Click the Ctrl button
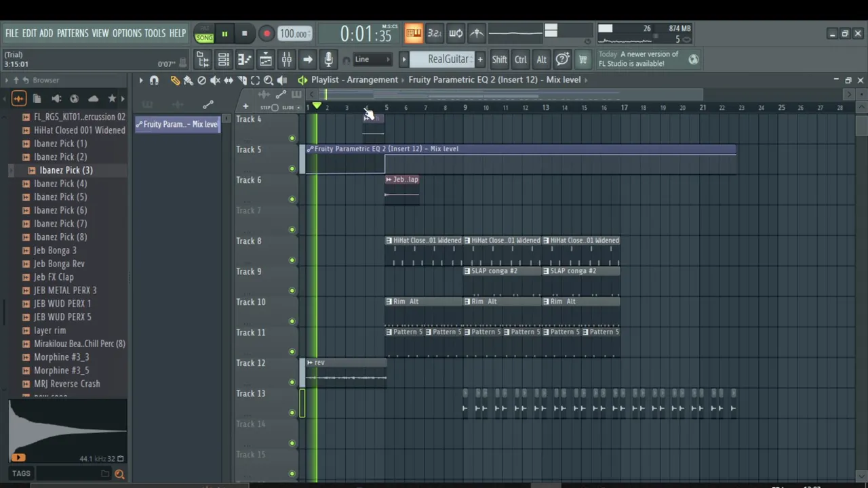868x488 pixels. pyautogui.click(x=520, y=60)
